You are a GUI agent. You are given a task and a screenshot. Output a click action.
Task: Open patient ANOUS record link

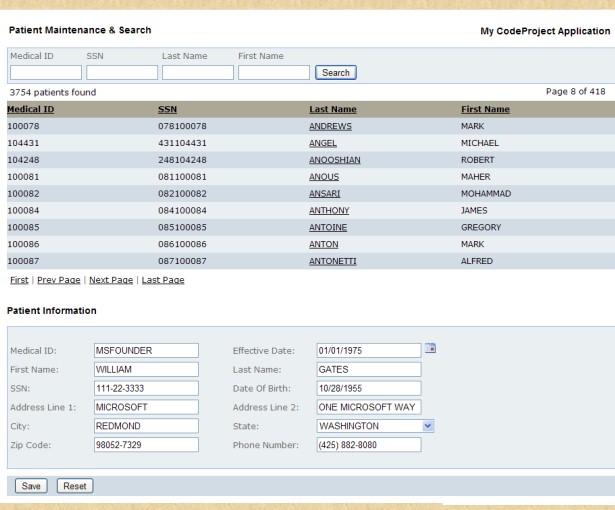[324, 177]
